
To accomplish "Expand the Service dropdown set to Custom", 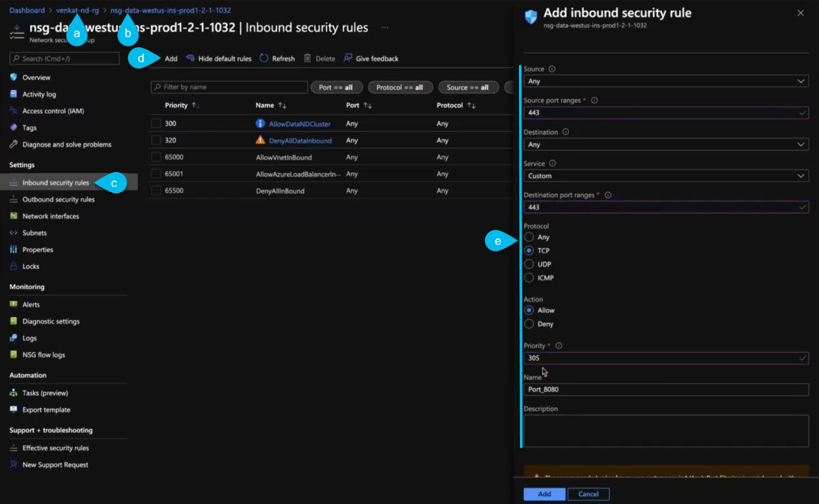I will point(666,176).
